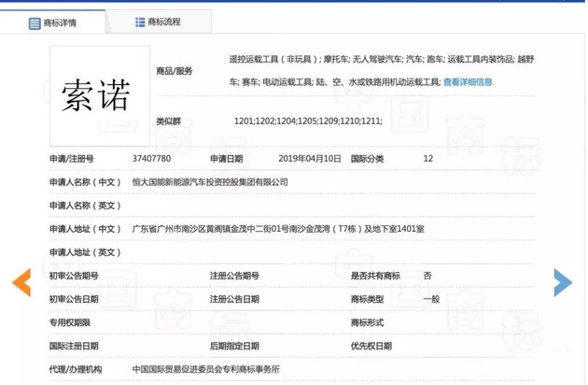
Task: Click similar group codes 1201;1202;1204
Action: pyautogui.click(x=308, y=121)
